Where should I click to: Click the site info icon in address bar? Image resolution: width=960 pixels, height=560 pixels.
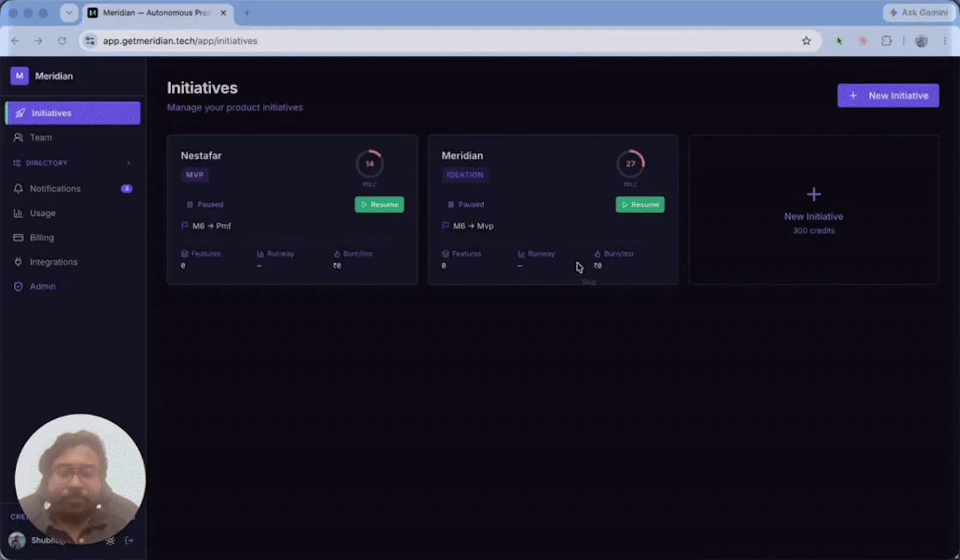click(x=90, y=41)
